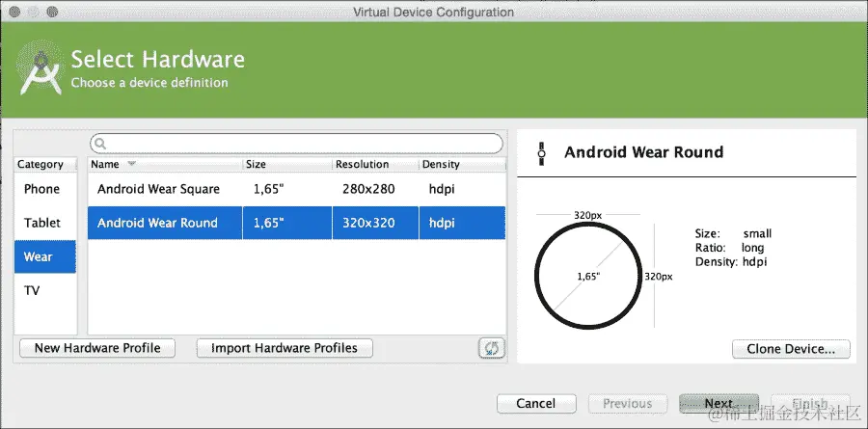Select the Wear category
The image size is (868, 429).
point(45,256)
